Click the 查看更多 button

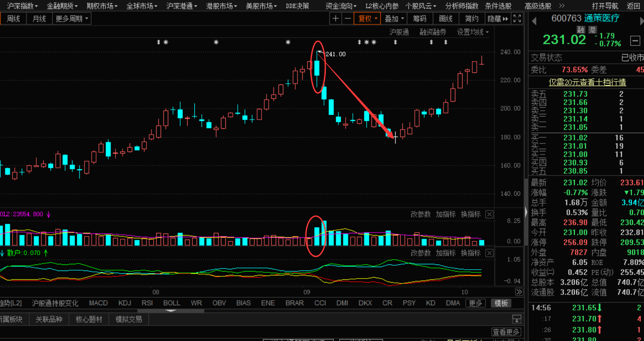505,332
